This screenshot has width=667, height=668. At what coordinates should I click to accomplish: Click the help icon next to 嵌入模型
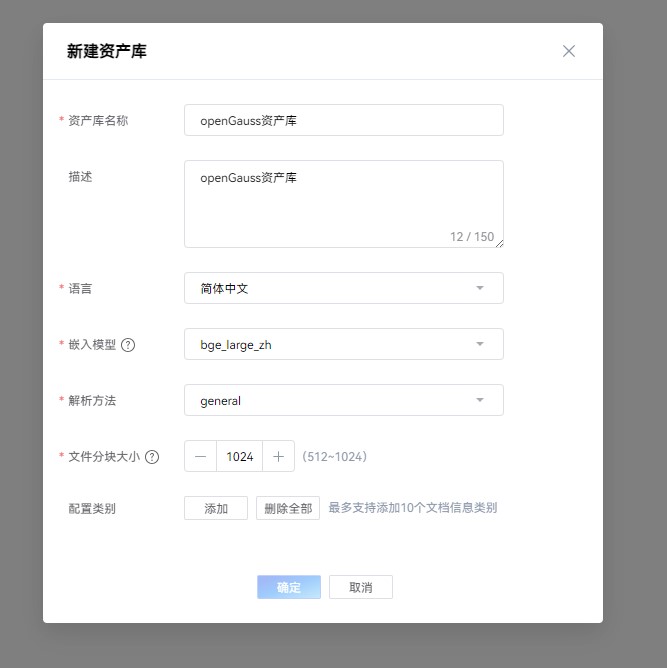tap(128, 345)
